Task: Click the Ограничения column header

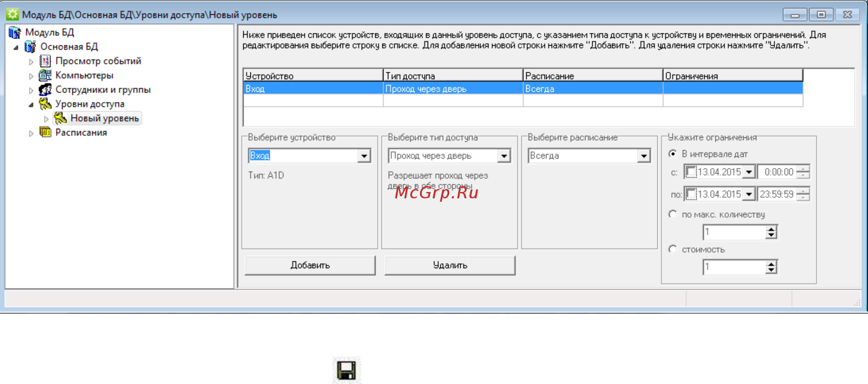Action: (733, 76)
